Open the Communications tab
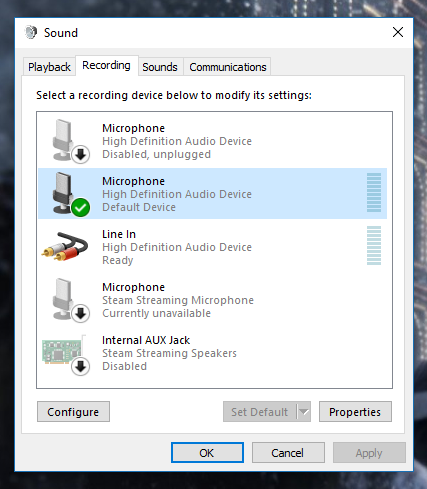427x489 pixels. click(228, 67)
